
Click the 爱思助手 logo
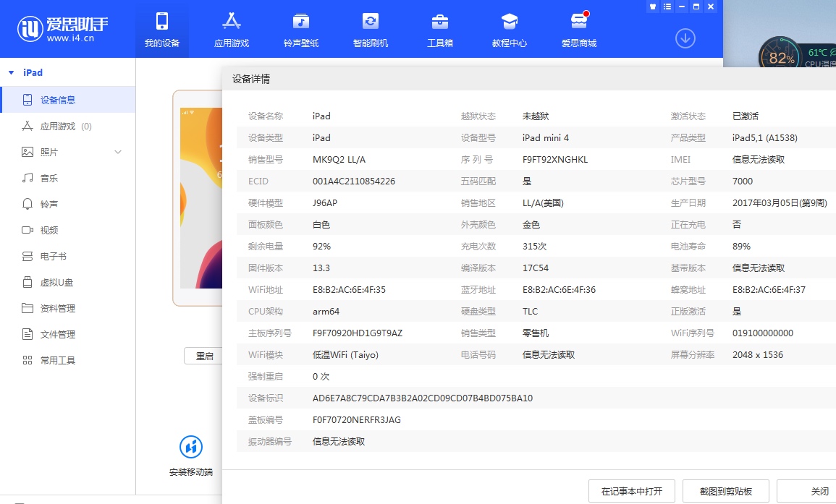[63, 29]
